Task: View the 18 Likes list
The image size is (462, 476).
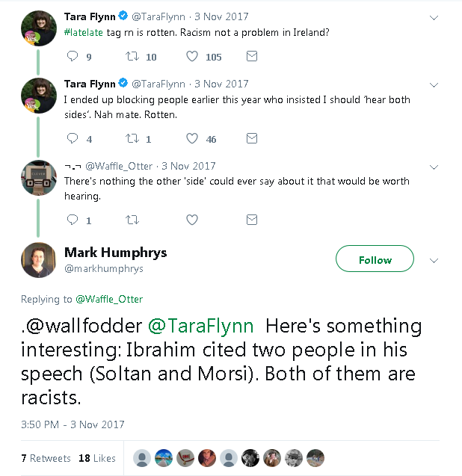Action: click(x=97, y=458)
